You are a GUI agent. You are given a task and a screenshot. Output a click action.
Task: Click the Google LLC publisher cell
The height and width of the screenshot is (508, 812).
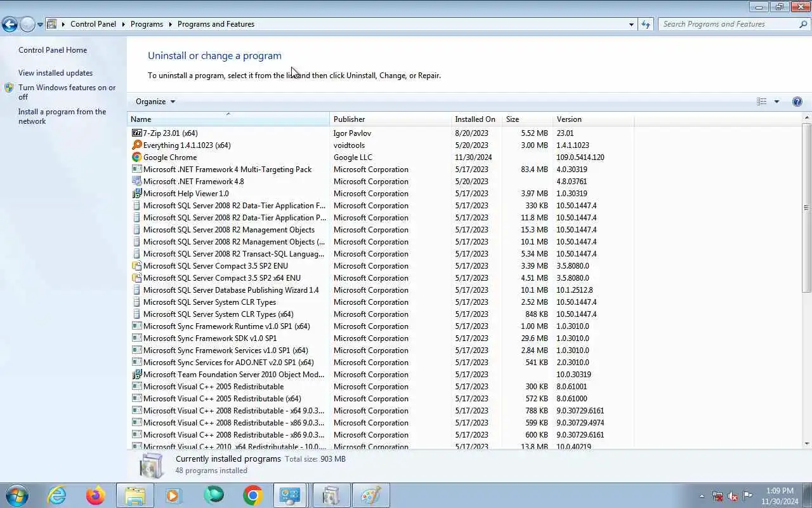[x=353, y=157]
